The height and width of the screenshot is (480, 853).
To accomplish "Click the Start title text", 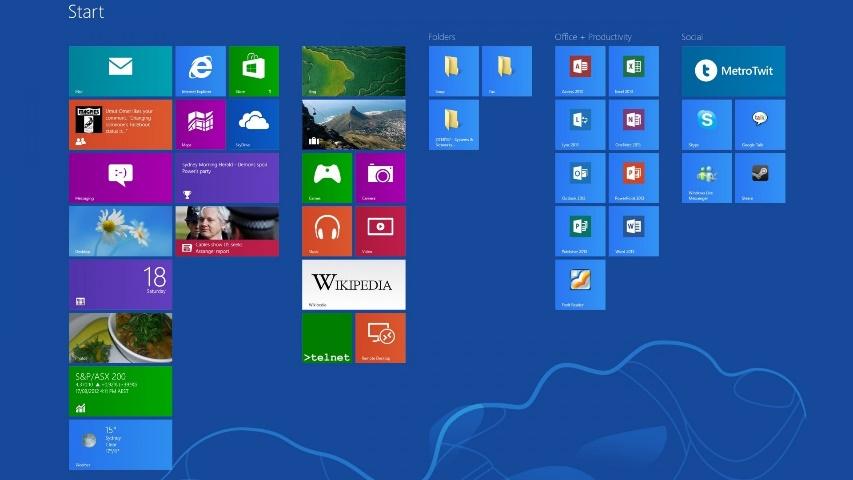I will (x=86, y=11).
